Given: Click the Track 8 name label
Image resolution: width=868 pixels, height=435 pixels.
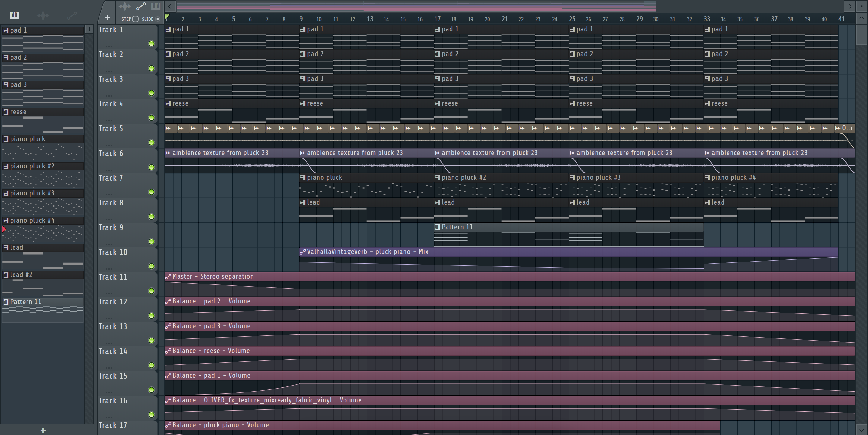Looking at the screenshot, I should pyautogui.click(x=111, y=203).
